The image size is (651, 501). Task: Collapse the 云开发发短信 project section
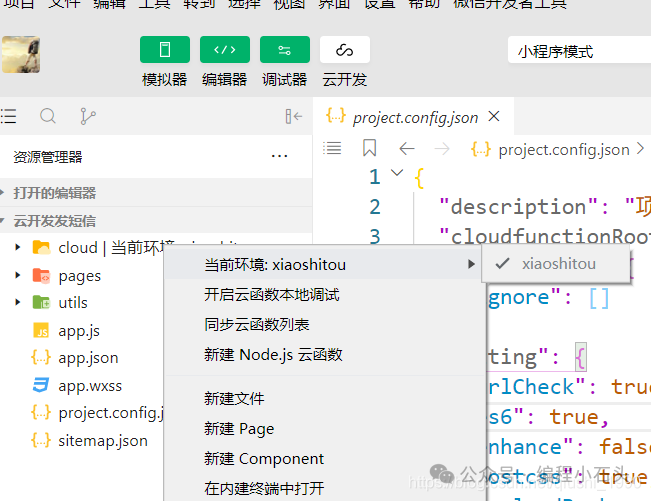(x=156, y=221)
